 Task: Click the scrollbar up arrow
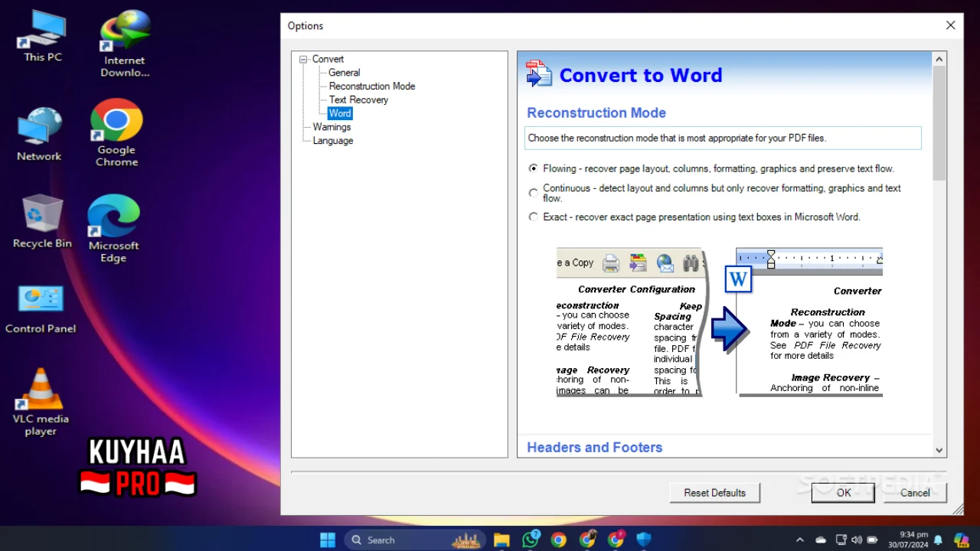click(x=939, y=59)
